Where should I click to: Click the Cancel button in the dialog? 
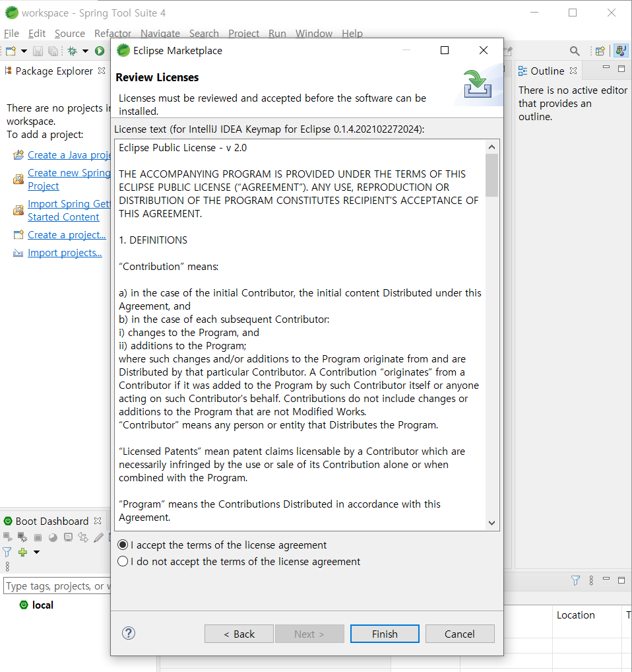click(460, 634)
